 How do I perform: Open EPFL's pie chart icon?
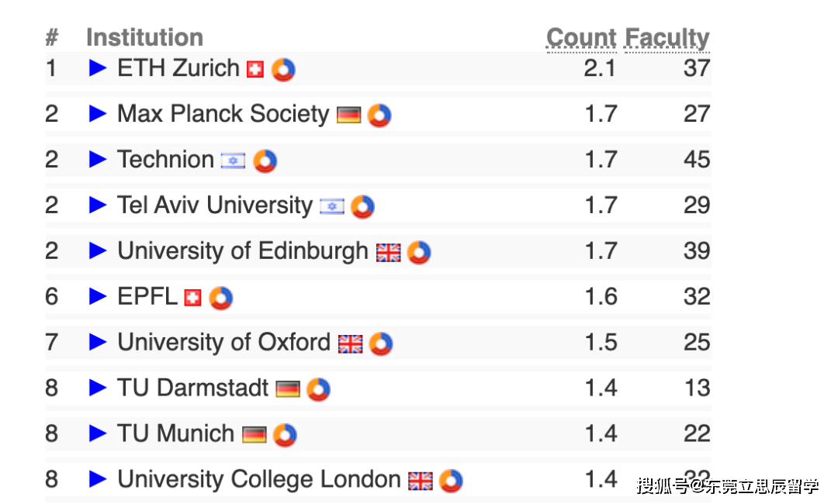(x=221, y=298)
